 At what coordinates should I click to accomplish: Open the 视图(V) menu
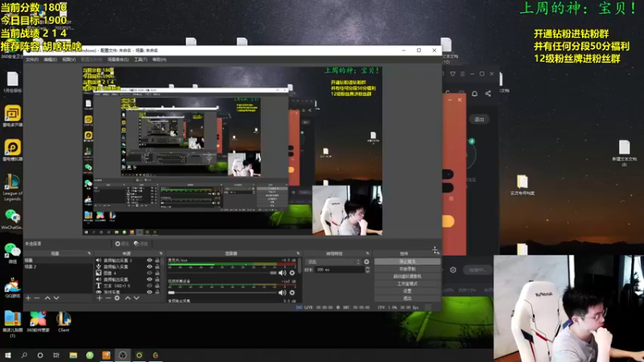tap(68, 60)
